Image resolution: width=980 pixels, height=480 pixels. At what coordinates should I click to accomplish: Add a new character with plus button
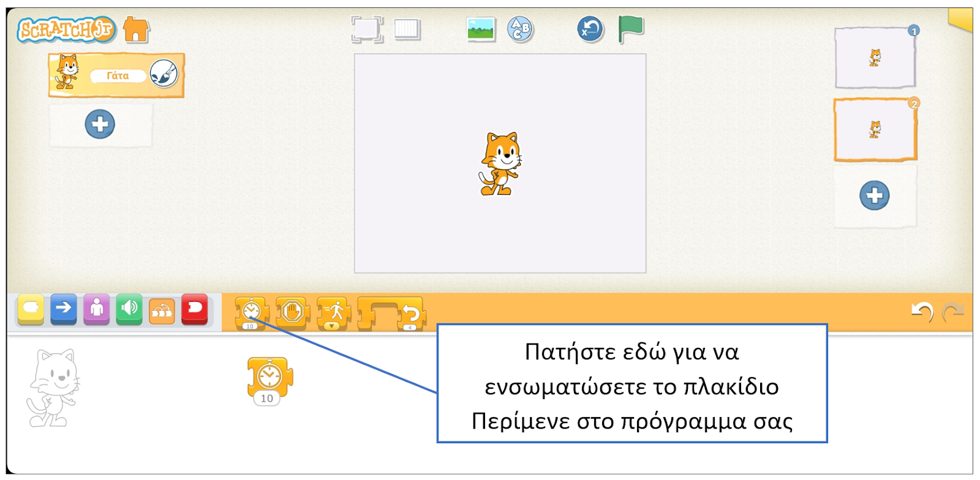(100, 124)
